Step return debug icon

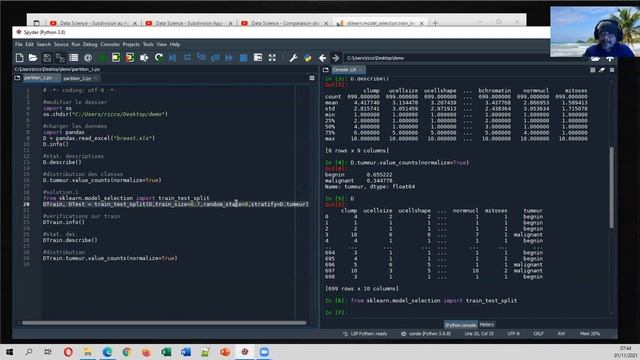point(215,58)
